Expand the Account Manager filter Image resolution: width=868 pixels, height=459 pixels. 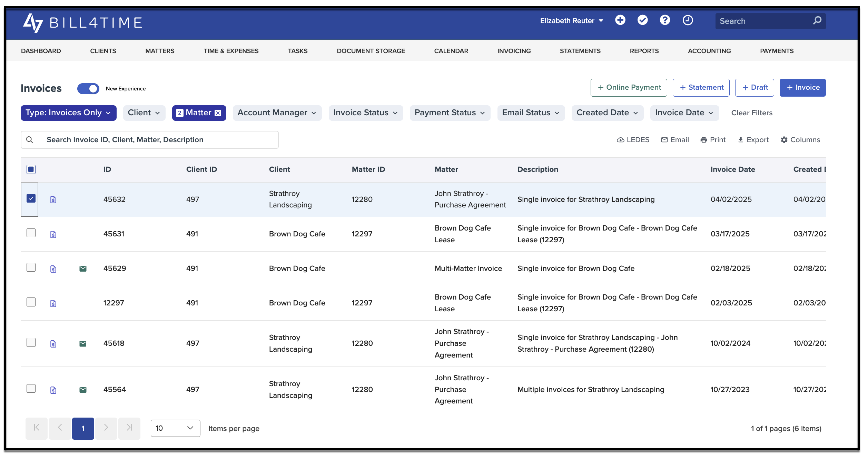pos(277,113)
